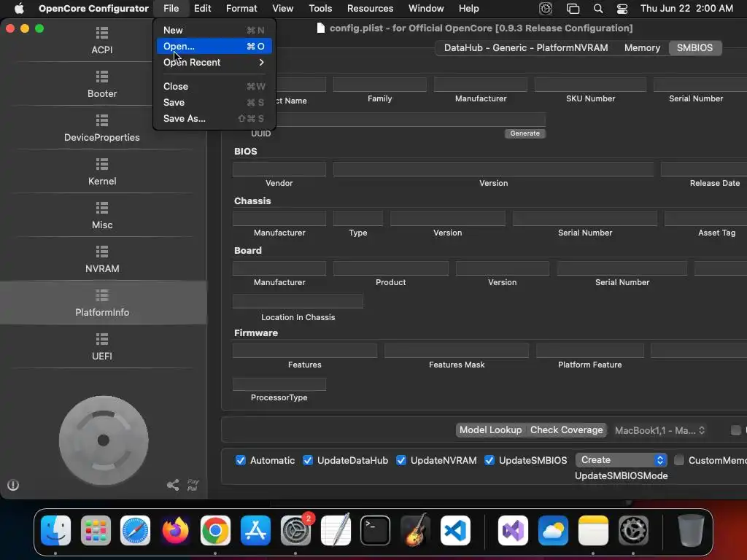Open the ACPI section in sidebar
Screen dimensions: 747x560
(102, 41)
